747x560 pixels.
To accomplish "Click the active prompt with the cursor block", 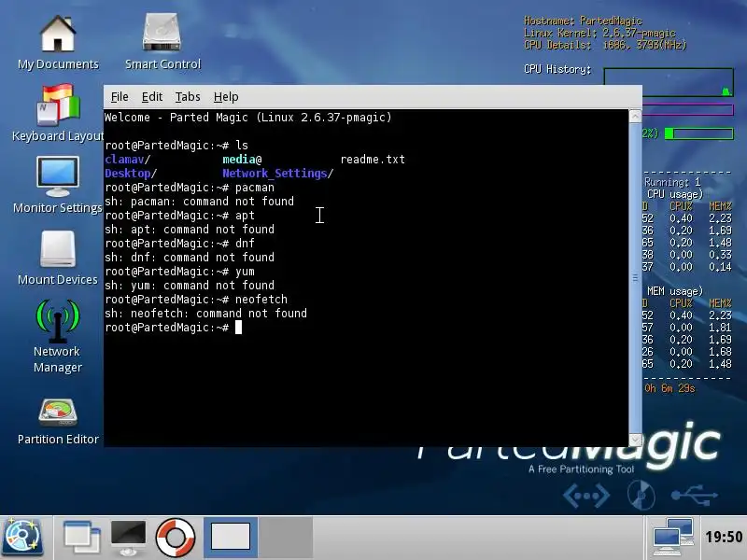I will click(x=174, y=328).
